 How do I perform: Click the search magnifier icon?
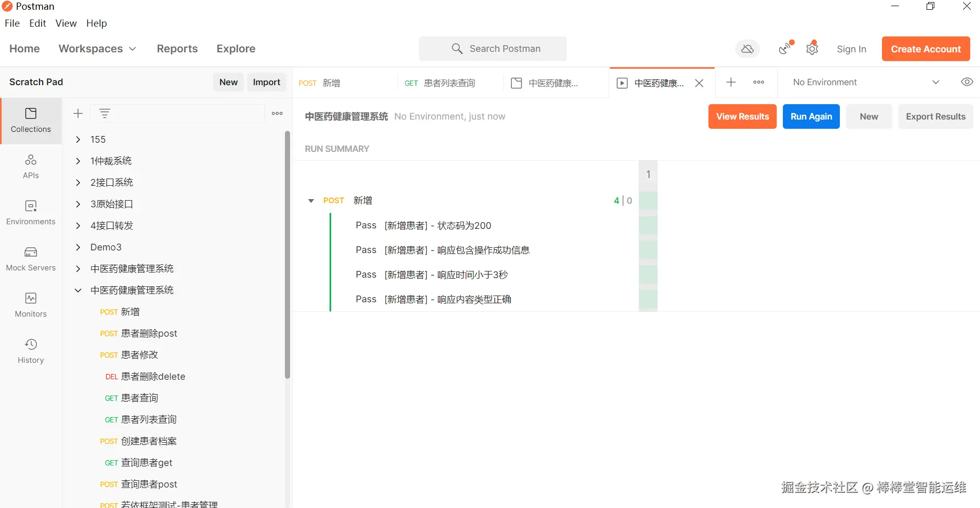[457, 49]
